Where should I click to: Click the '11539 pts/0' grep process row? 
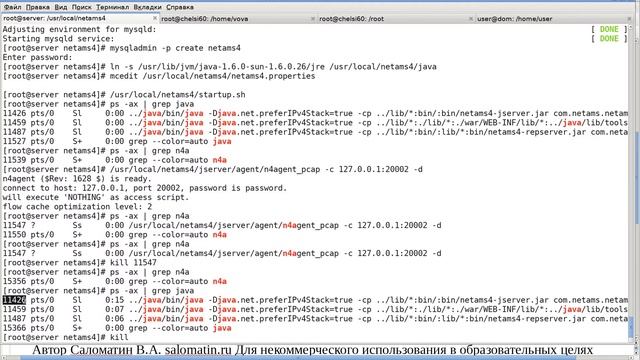(x=114, y=160)
